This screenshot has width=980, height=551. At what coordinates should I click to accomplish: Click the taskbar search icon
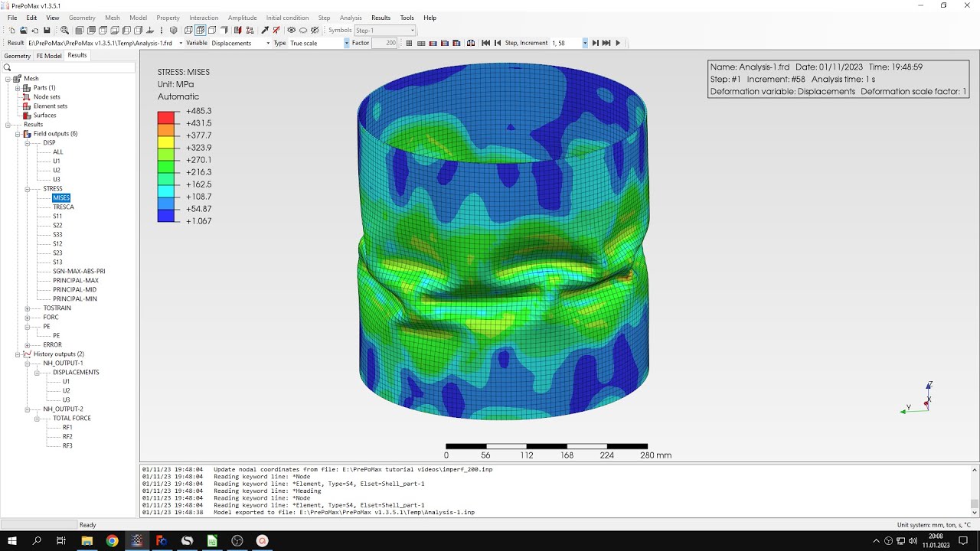tap(37, 541)
